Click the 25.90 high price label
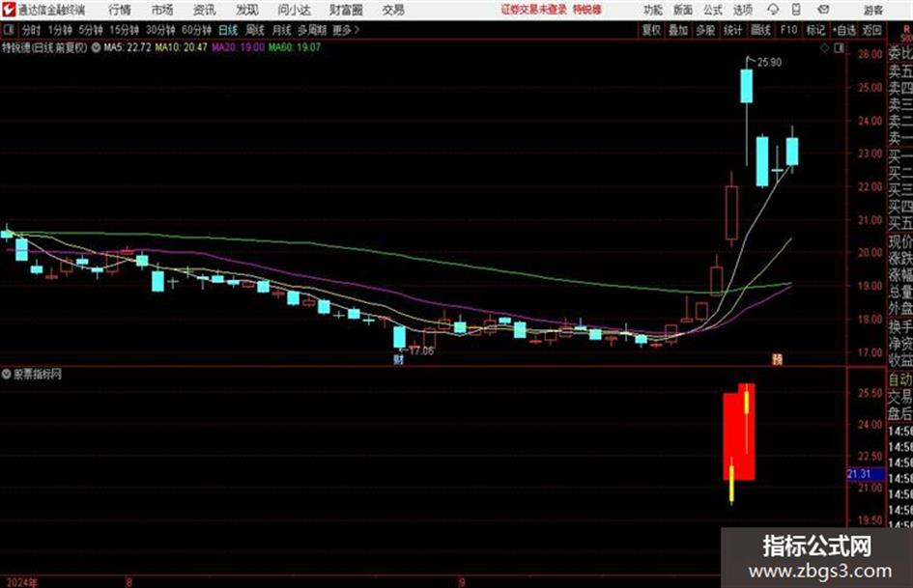 [769, 63]
